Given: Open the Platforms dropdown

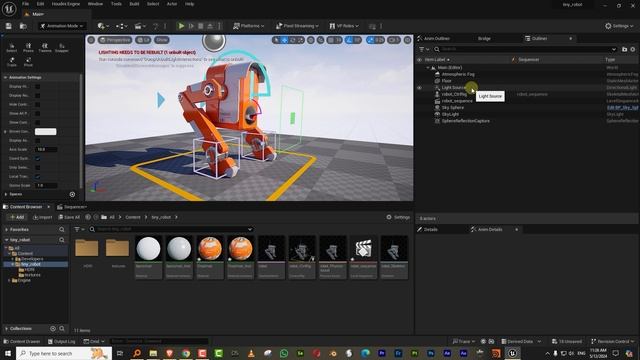Looking at the screenshot, I should 248,26.
